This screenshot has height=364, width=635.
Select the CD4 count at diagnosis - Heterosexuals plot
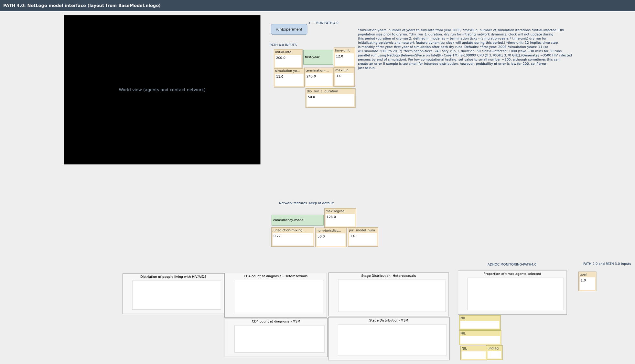point(276,295)
